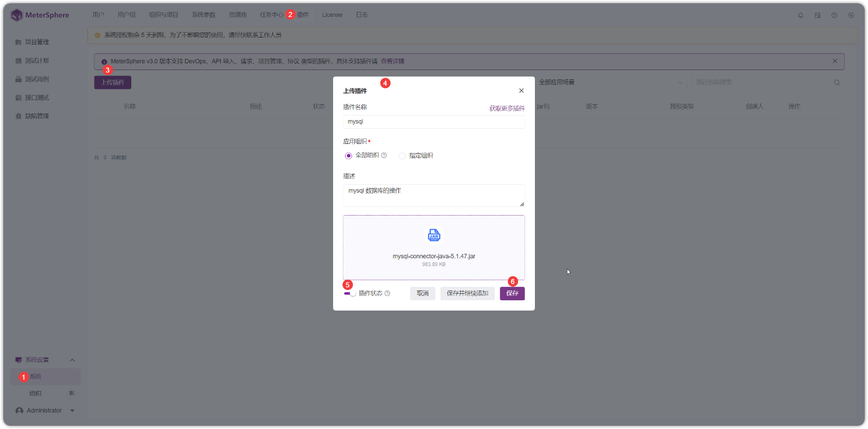Image resolution: width=868 pixels, height=429 pixels.
Task: Click the JAR file icon in upload area
Action: pos(434,235)
